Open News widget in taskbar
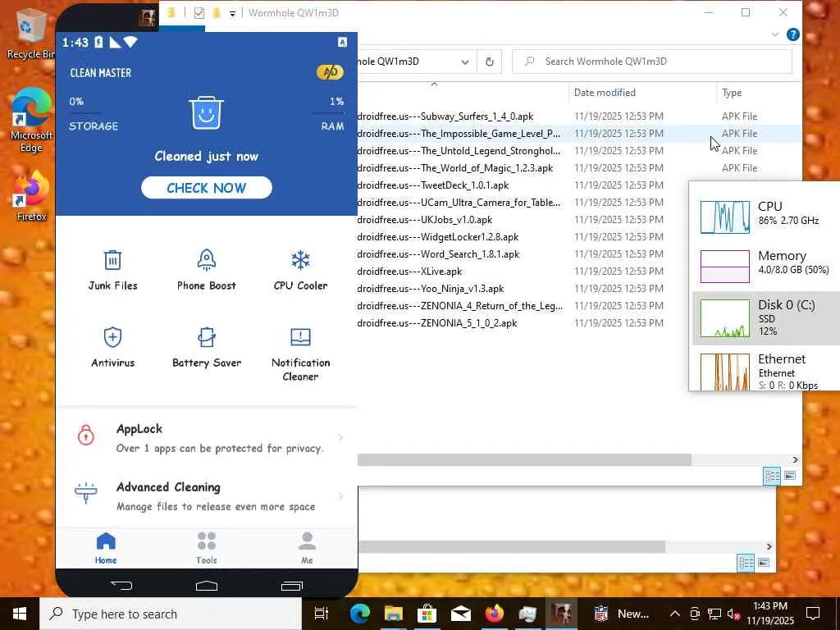 coord(622,614)
